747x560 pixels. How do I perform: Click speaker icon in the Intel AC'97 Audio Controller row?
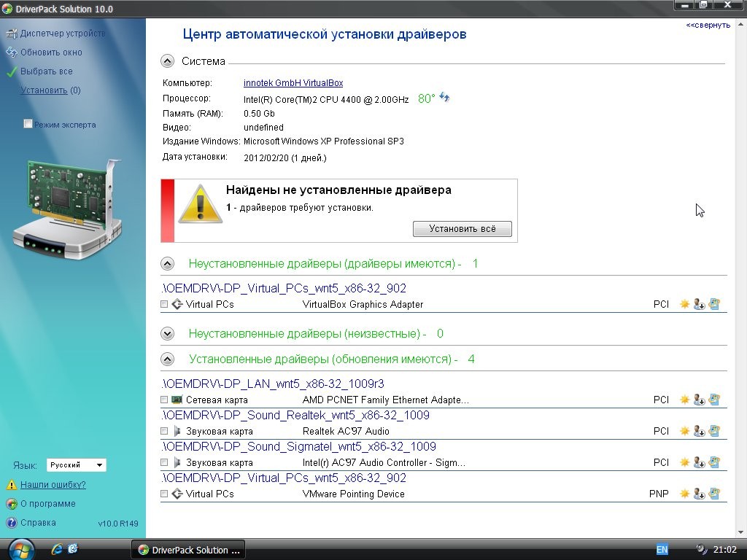click(x=177, y=462)
